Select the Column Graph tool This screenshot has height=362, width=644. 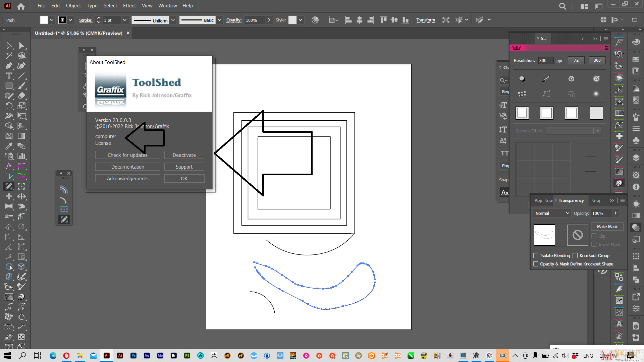(21, 156)
